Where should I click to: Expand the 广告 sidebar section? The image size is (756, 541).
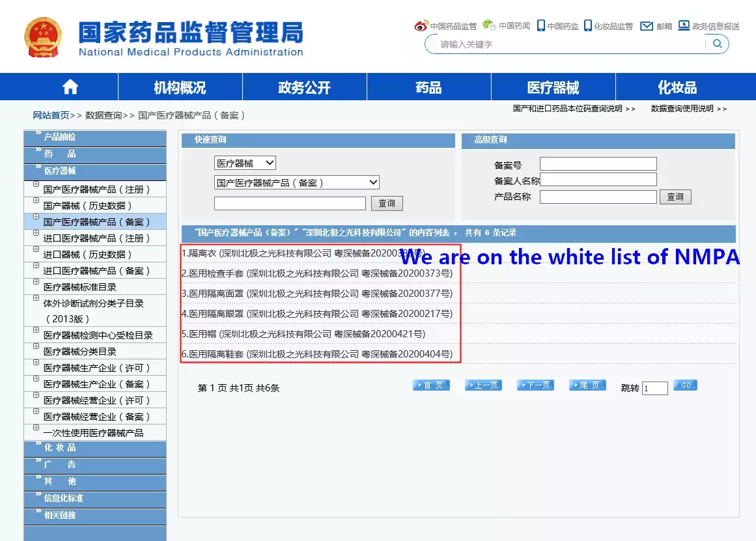95,464
